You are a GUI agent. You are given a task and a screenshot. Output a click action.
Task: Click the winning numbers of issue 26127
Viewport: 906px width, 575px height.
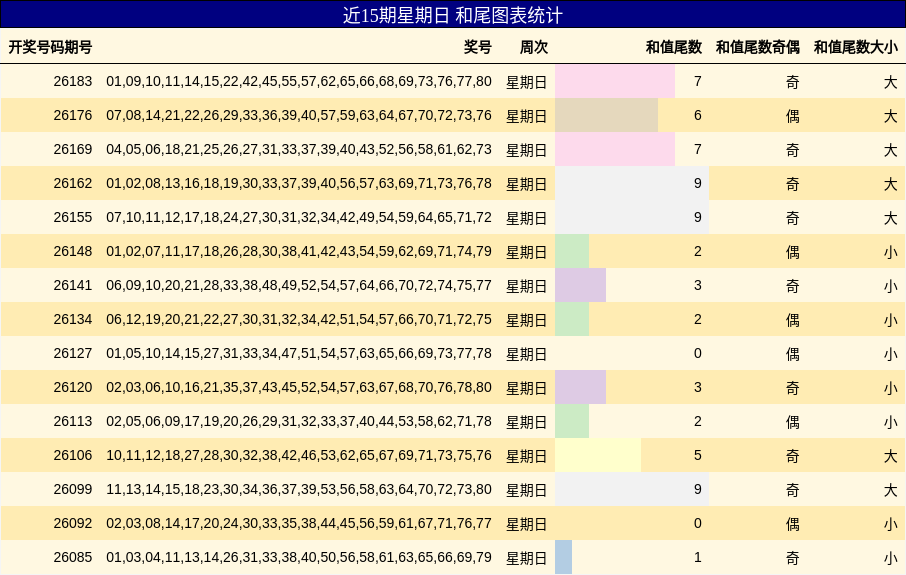point(299,354)
